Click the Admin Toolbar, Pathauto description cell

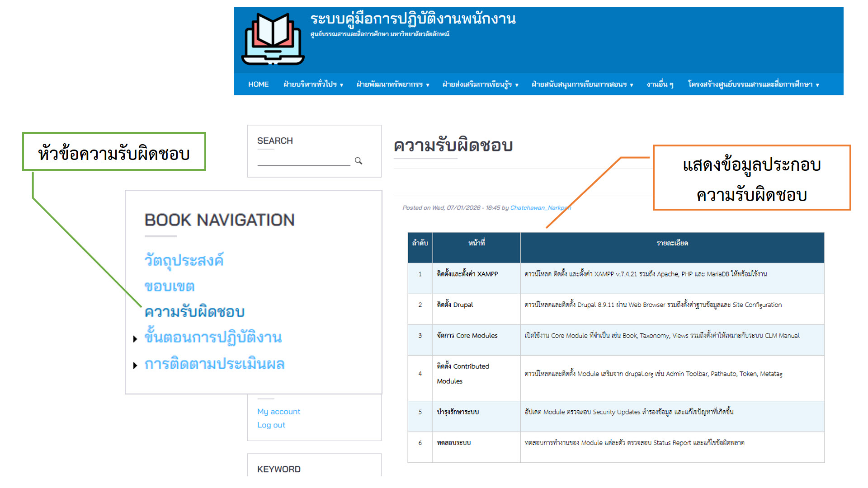(x=672, y=378)
